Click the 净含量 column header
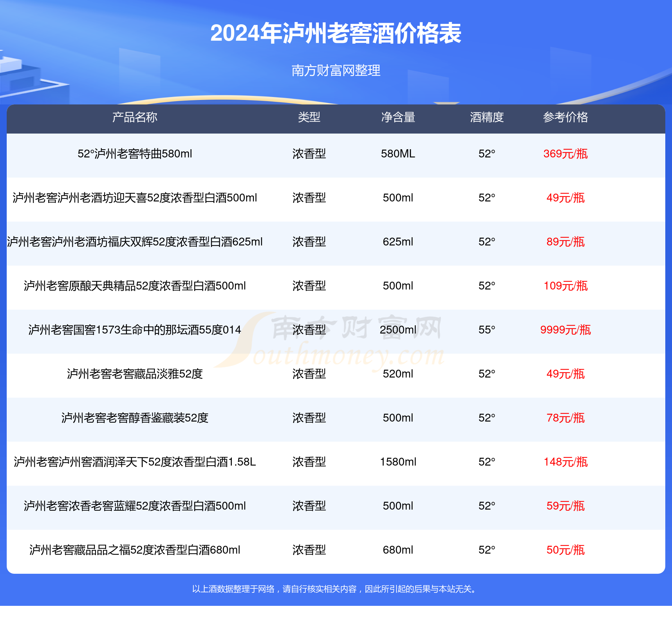 pos(398,117)
